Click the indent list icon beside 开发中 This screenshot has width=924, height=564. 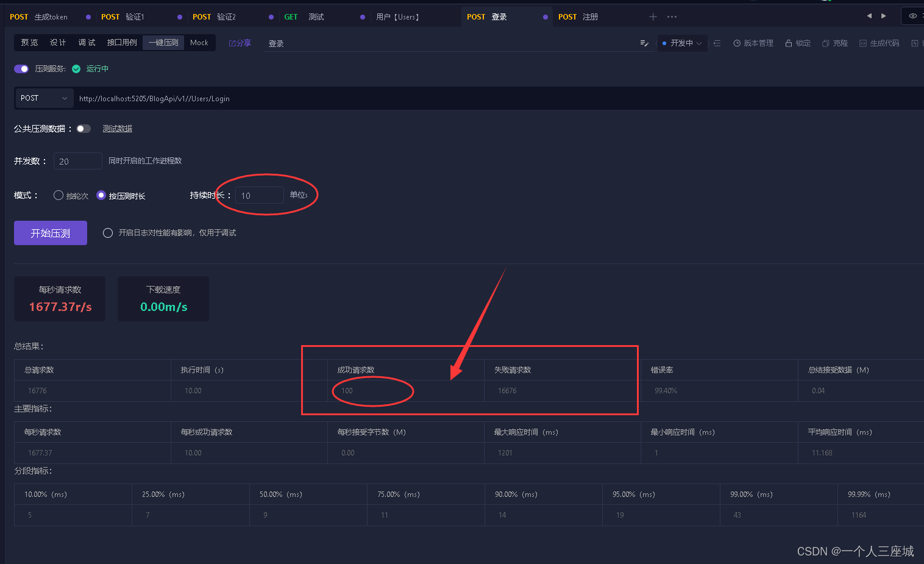pyautogui.click(x=717, y=43)
